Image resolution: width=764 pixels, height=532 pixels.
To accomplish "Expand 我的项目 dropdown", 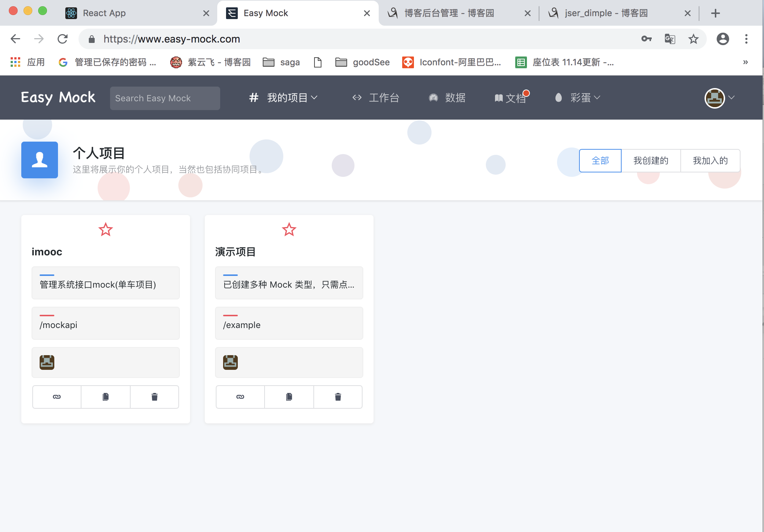I will [x=283, y=98].
